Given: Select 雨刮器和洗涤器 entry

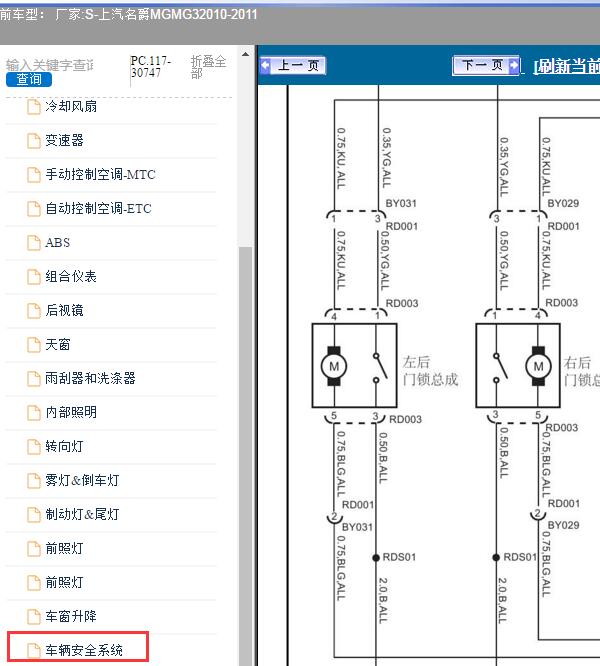Looking at the screenshot, I should pyautogui.click(x=90, y=378).
